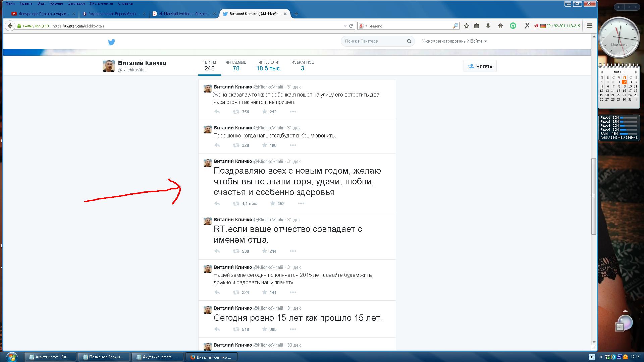
Task: Open the Firefox hamburger menu
Action: tap(590, 26)
